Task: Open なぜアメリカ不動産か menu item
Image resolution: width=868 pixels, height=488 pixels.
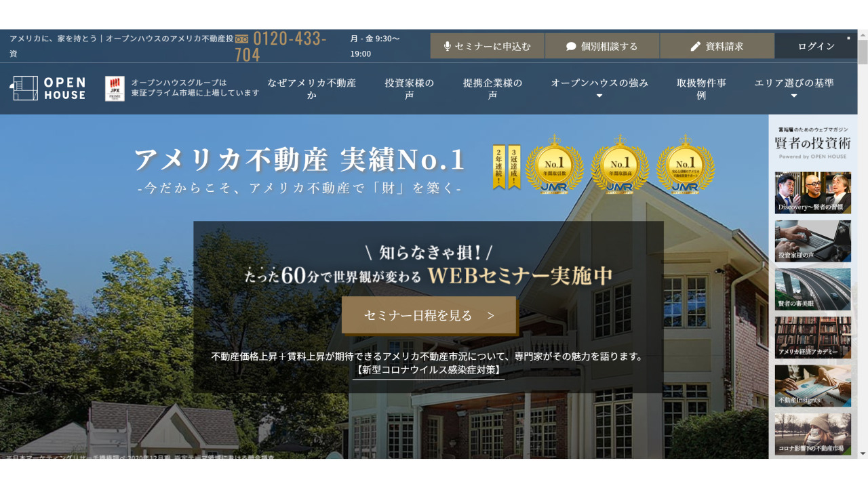Action: click(311, 89)
